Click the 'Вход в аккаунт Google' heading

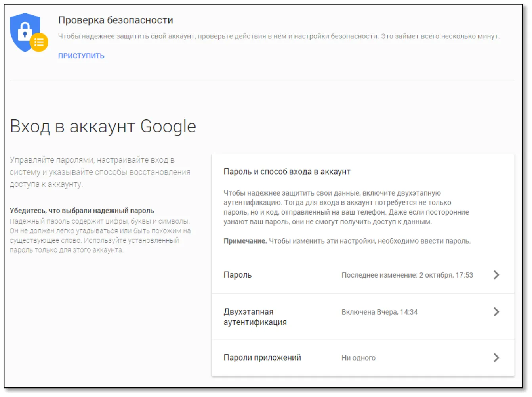(103, 127)
